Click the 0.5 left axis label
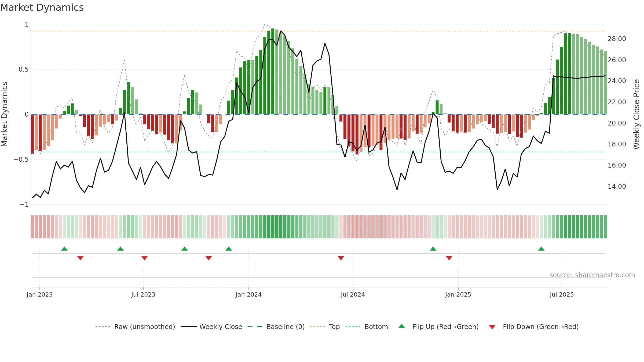 point(24,69)
